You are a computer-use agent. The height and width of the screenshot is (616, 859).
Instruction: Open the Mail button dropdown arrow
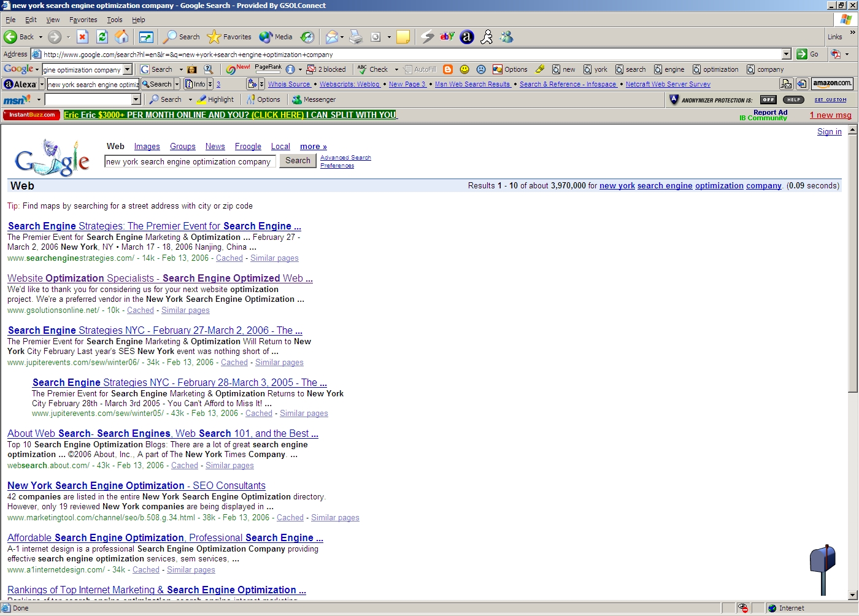tap(342, 37)
